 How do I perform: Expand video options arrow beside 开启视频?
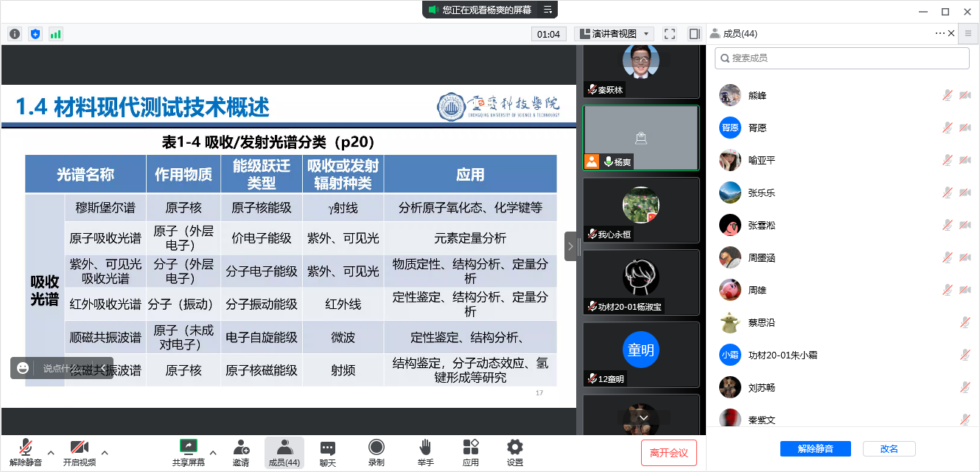pos(105,452)
